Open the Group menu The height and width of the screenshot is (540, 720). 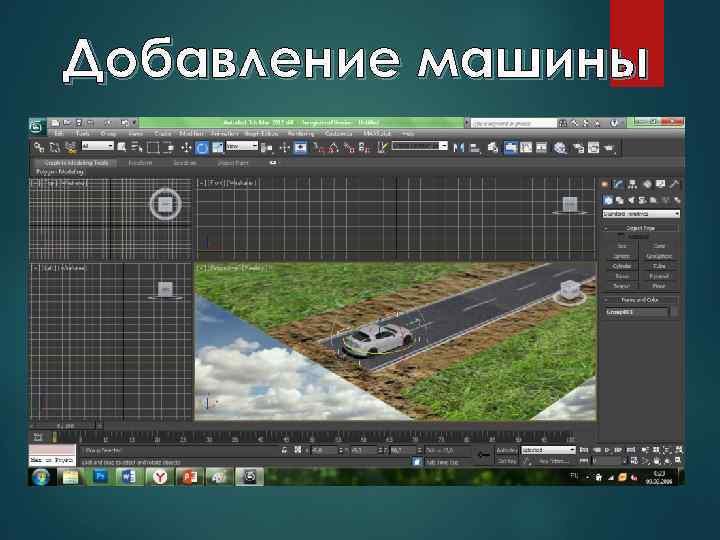108,134
